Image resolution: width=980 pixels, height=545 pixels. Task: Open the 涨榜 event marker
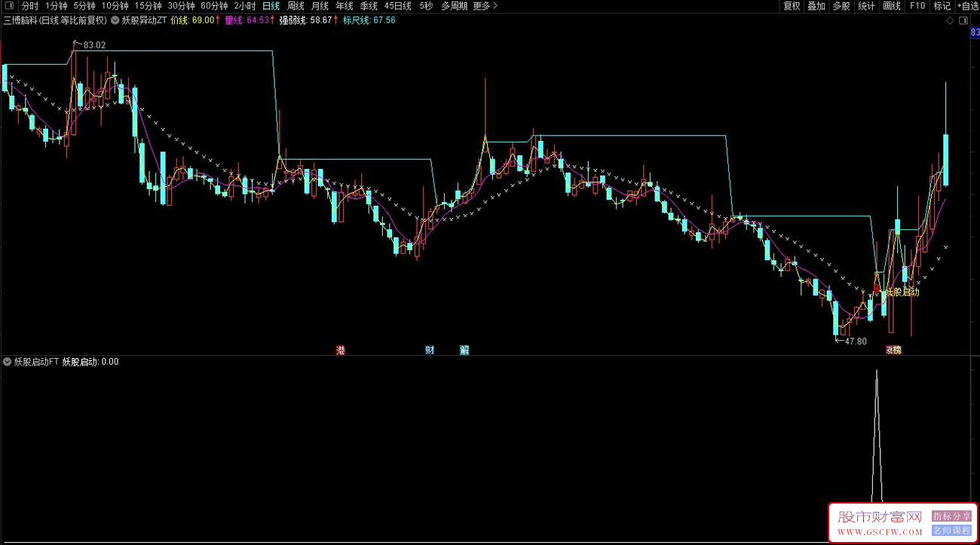[893, 350]
